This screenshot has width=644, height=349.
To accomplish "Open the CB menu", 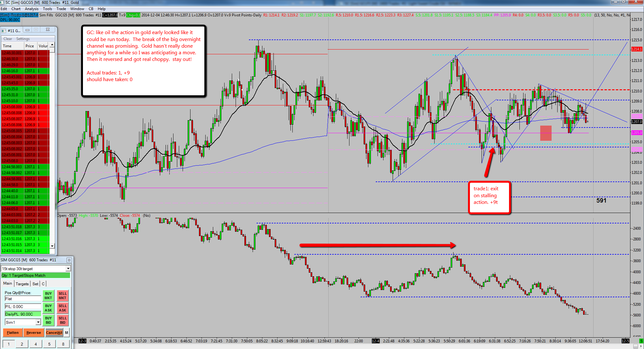I will coord(91,9).
